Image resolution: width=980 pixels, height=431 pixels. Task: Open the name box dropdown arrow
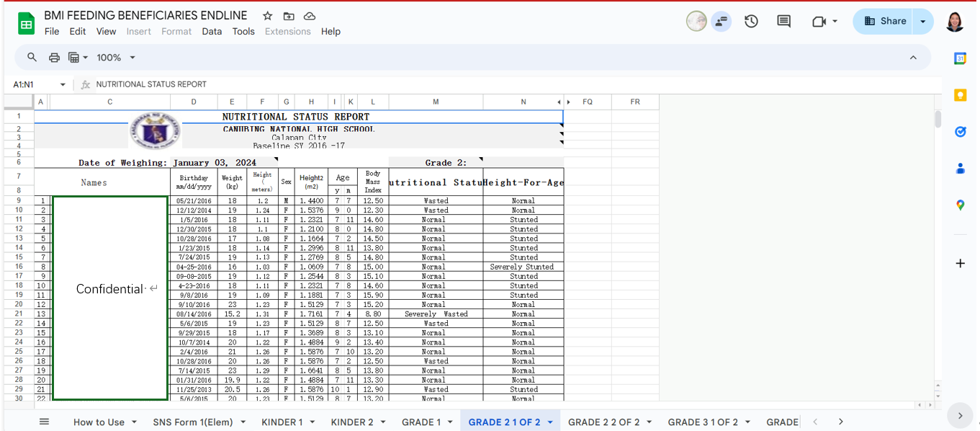tap(63, 84)
